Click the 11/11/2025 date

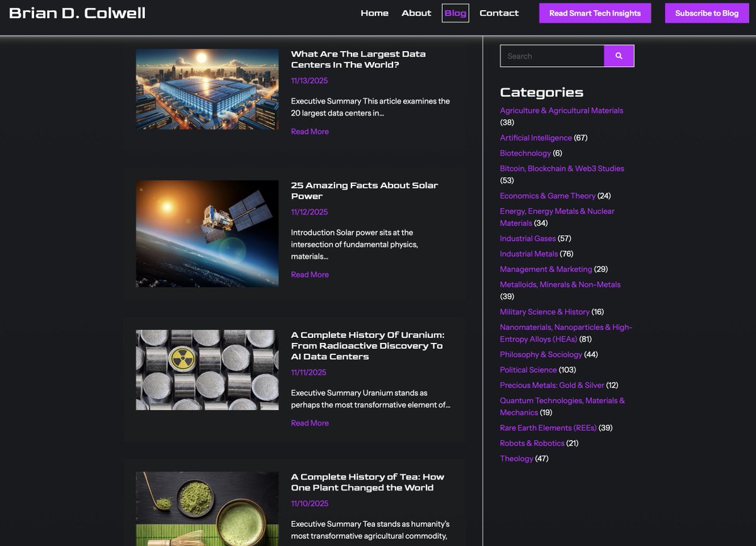(x=309, y=373)
